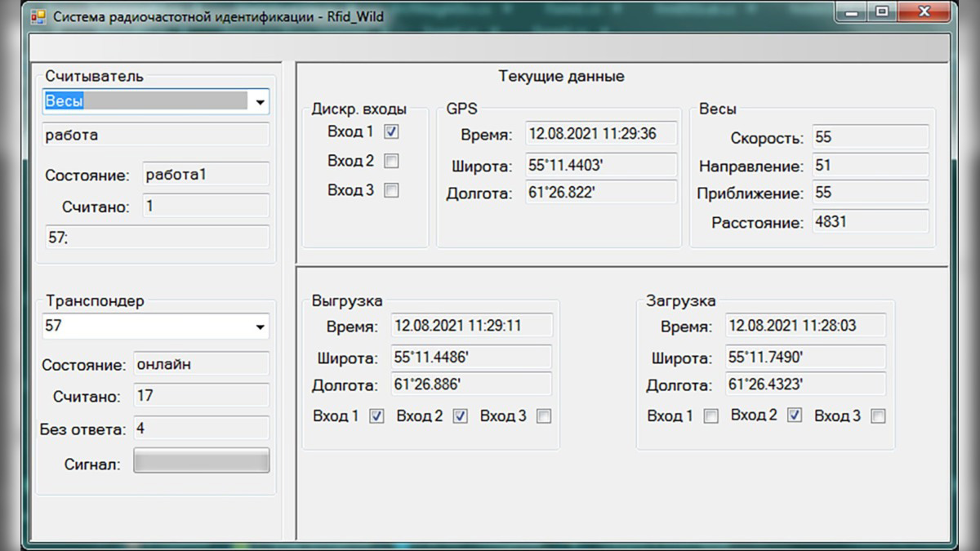Image resolution: width=980 pixels, height=551 pixels.
Task: Tick Вход 3 in Дискр. входы
Action: (391, 190)
